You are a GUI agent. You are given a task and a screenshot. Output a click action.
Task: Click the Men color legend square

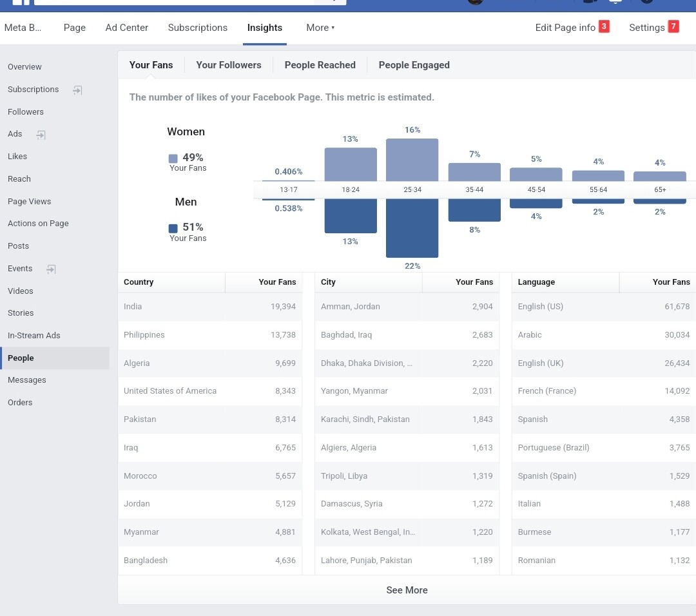tap(173, 228)
